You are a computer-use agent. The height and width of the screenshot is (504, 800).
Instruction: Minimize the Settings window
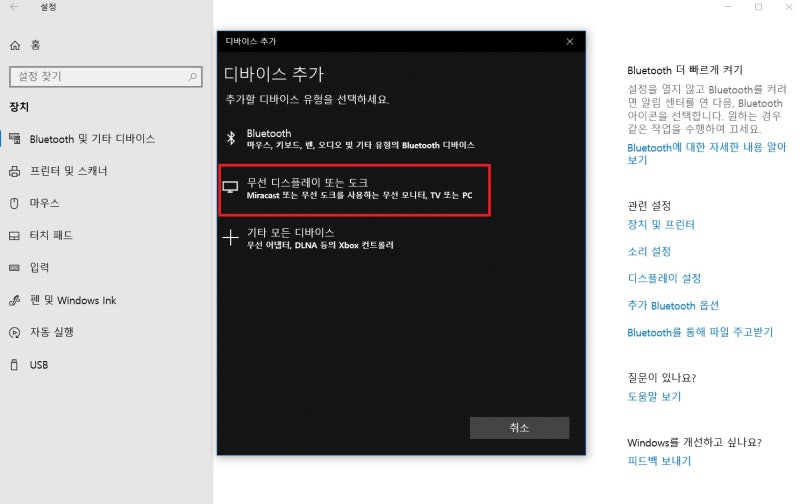[728, 7]
